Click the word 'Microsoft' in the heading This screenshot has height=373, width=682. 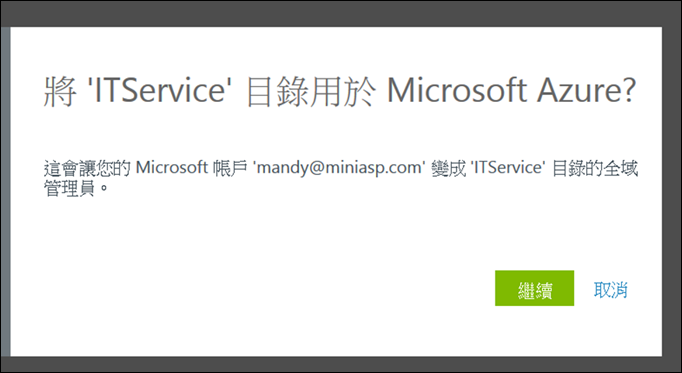coord(456,90)
